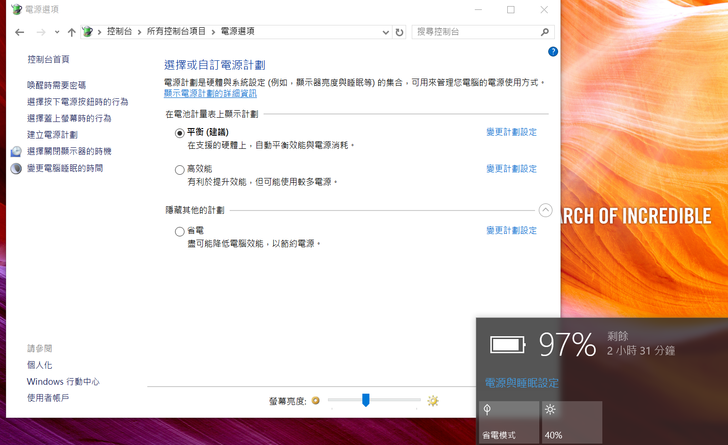Click the up one level arrow

pyautogui.click(x=71, y=32)
